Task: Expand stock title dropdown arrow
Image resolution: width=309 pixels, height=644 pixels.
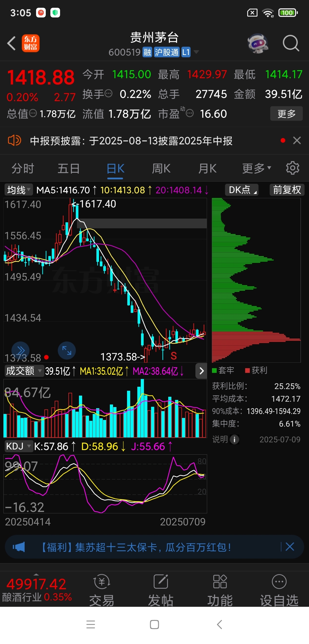Action: (196, 52)
